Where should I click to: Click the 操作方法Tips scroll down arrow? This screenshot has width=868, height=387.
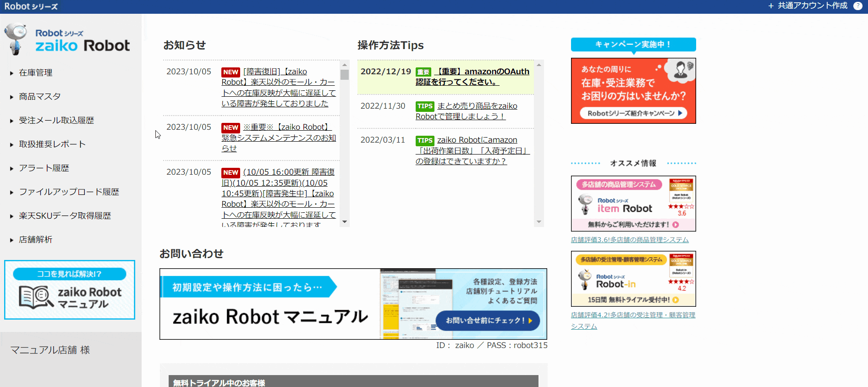[x=539, y=222]
